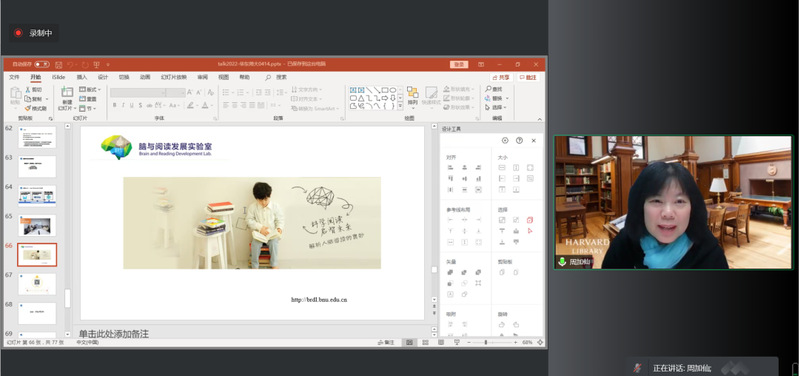
Task: Switch to Slide Sorter view icon
Action: (425, 342)
